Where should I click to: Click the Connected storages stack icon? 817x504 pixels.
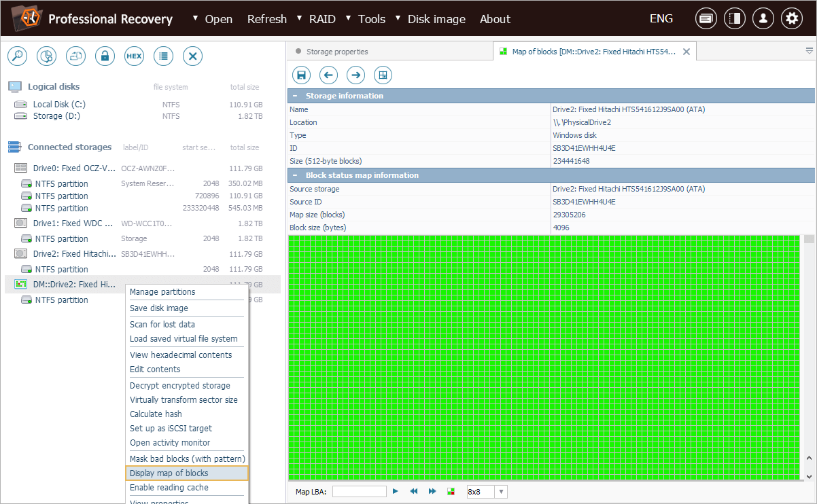[15, 147]
